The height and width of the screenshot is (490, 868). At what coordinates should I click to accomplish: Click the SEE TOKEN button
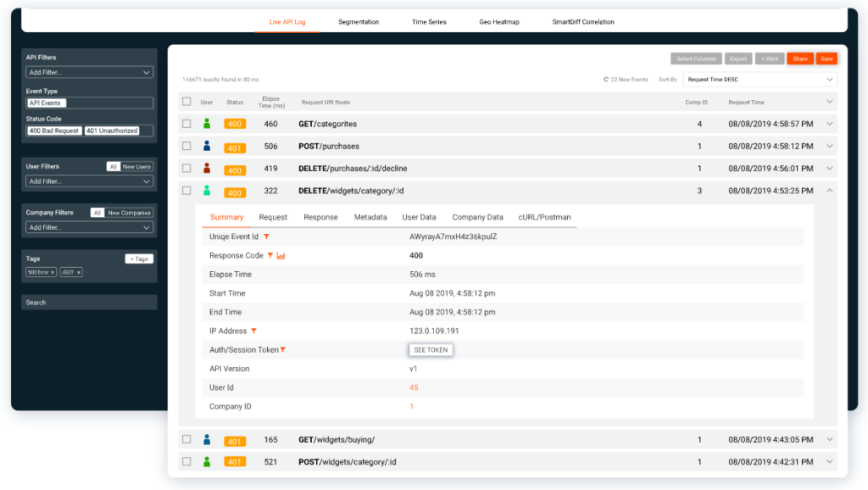click(x=431, y=349)
